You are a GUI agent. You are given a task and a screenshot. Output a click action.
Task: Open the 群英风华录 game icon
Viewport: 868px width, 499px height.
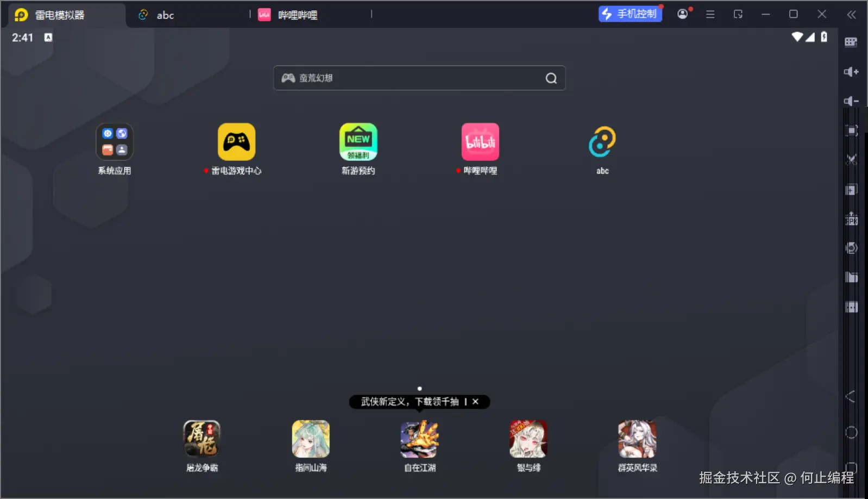pyautogui.click(x=637, y=439)
